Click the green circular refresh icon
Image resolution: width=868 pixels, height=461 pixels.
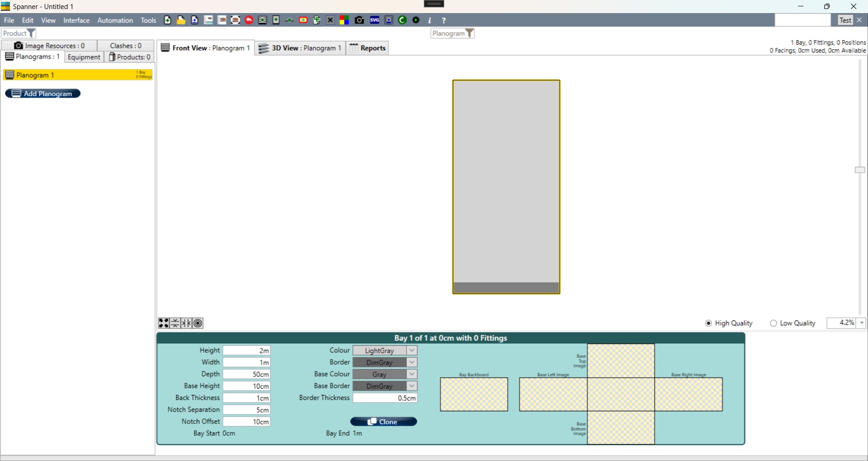pyautogui.click(x=402, y=20)
